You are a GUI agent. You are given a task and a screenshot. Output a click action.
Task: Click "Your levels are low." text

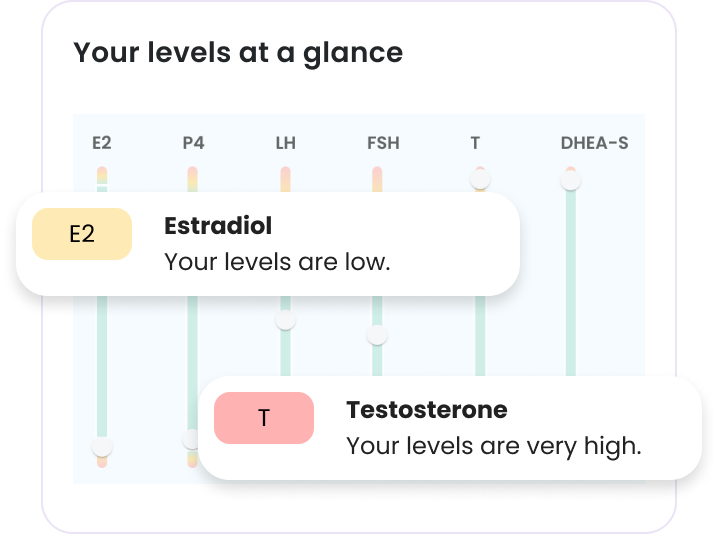point(277,262)
